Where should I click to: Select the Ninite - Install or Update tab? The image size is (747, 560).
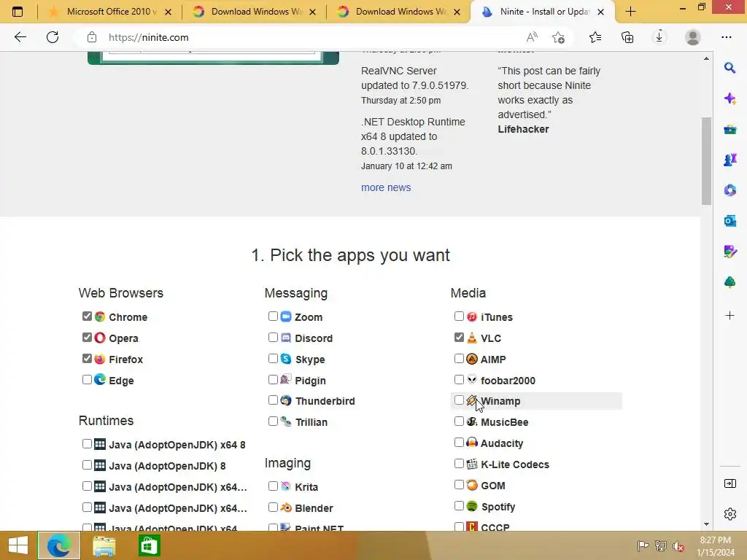coord(543,12)
